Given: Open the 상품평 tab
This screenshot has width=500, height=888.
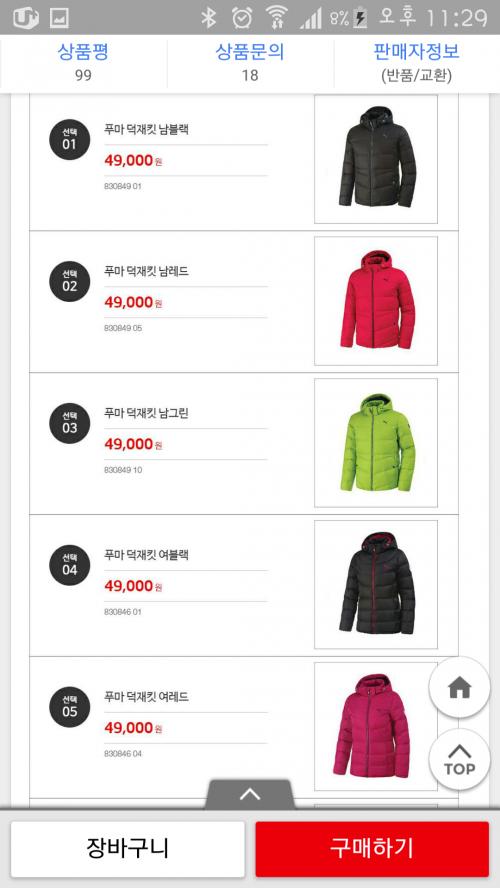Looking at the screenshot, I should pyautogui.click(x=83, y=62).
